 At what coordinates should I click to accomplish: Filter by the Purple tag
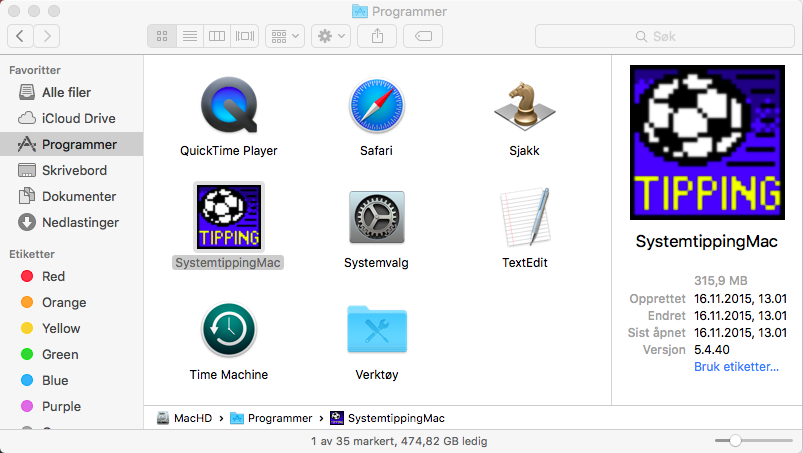pyautogui.click(x=72, y=406)
